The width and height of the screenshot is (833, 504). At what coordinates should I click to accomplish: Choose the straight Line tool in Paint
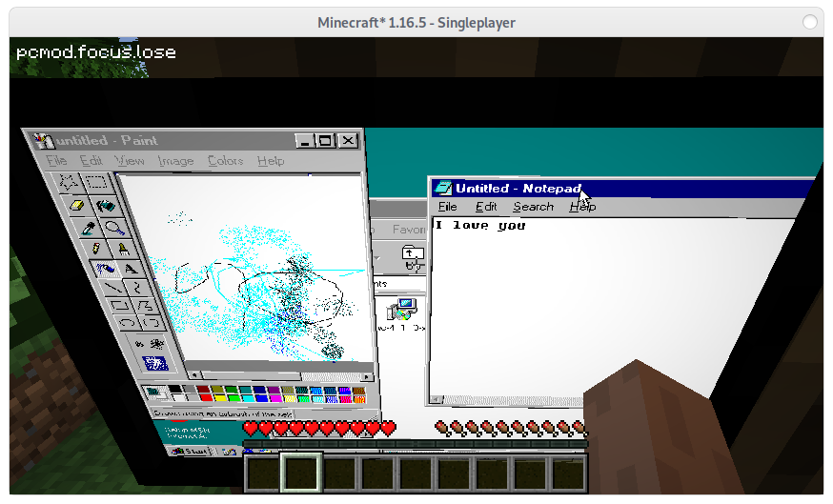(x=112, y=288)
